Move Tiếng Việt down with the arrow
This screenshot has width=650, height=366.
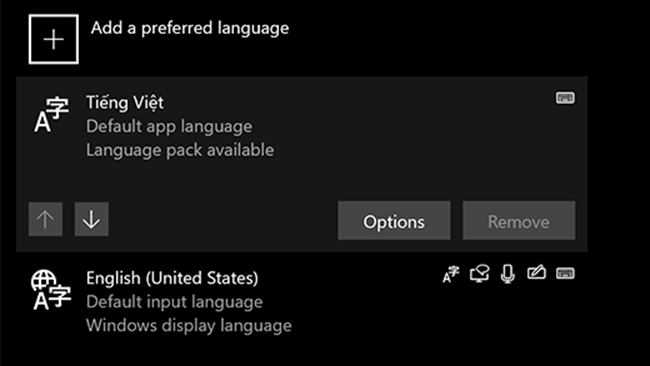pos(92,219)
